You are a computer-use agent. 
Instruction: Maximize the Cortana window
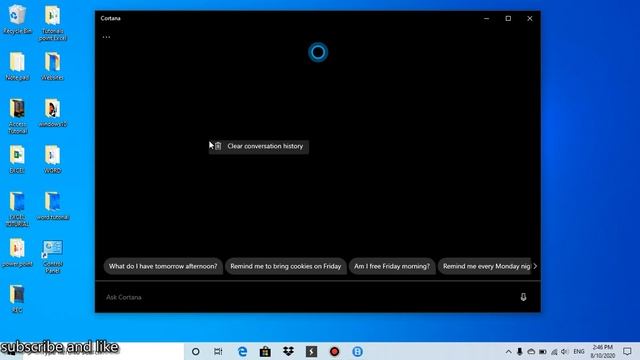[x=508, y=18]
